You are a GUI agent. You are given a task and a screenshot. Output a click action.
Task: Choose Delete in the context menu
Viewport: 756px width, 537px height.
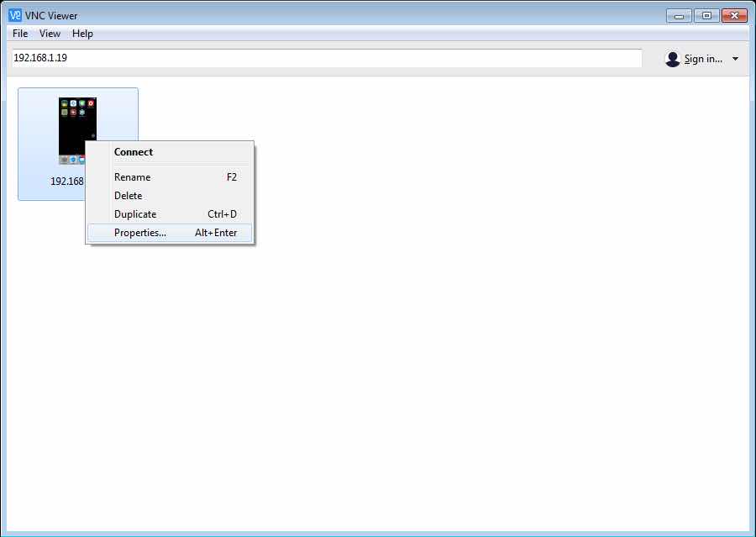[170, 196]
